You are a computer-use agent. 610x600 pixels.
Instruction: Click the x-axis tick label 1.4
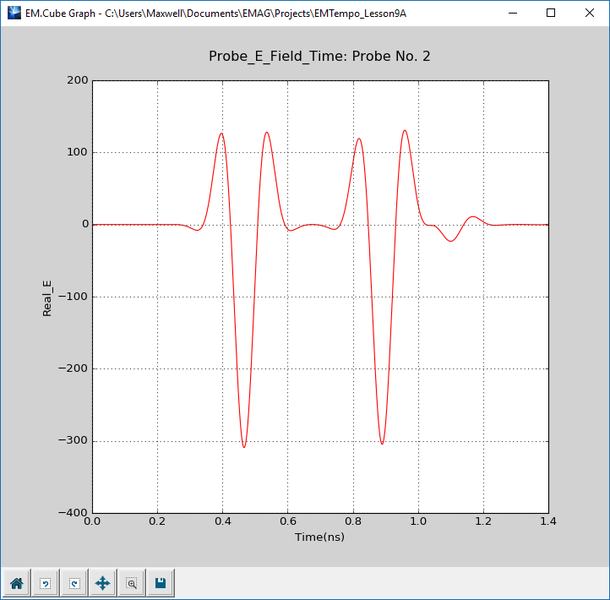click(548, 523)
